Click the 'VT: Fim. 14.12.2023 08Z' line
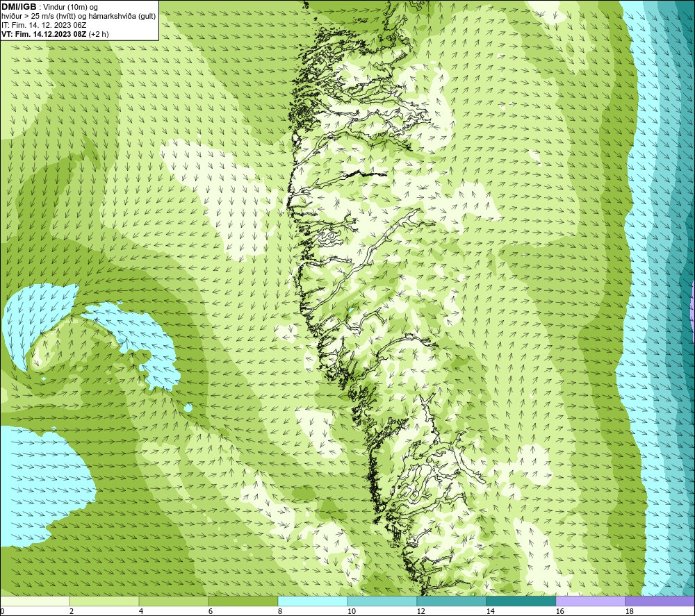This screenshot has width=695, height=616. coord(55,34)
